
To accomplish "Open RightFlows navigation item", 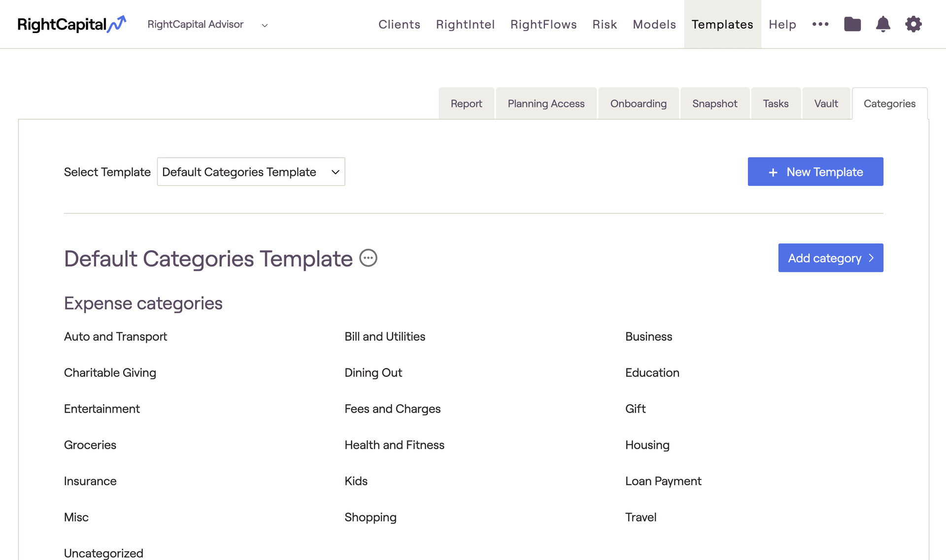I will (543, 24).
